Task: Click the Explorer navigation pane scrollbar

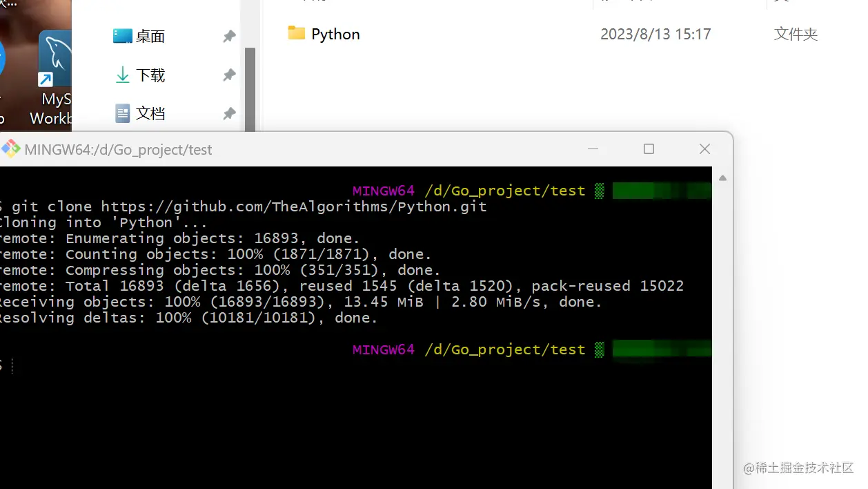Action: point(250,88)
